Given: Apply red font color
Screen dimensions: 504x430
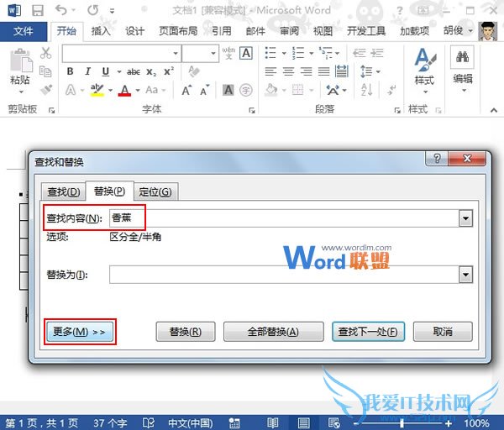Looking at the screenshot, I should (124, 90).
